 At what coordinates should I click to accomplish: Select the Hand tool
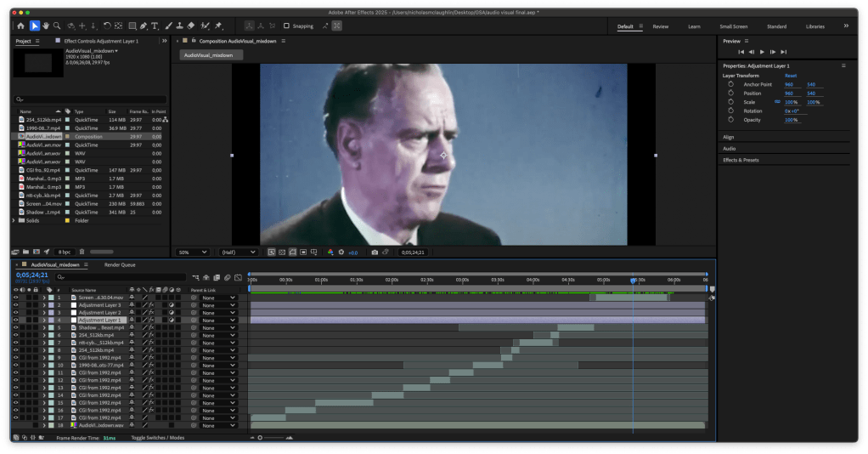[x=46, y=26]
